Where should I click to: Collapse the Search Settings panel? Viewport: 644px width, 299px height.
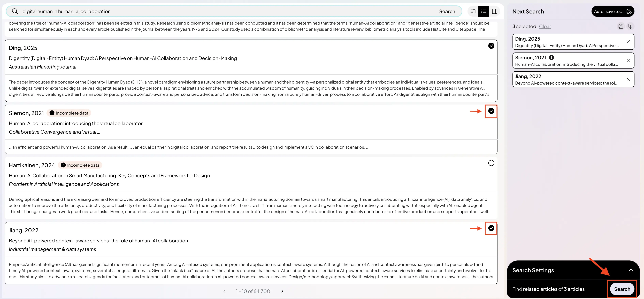click(631, 270)
